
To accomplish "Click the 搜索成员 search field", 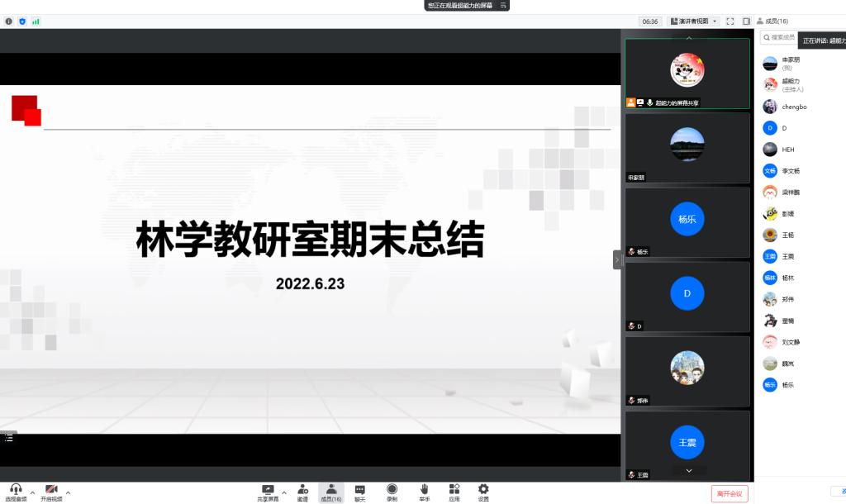I will (780, 37).
